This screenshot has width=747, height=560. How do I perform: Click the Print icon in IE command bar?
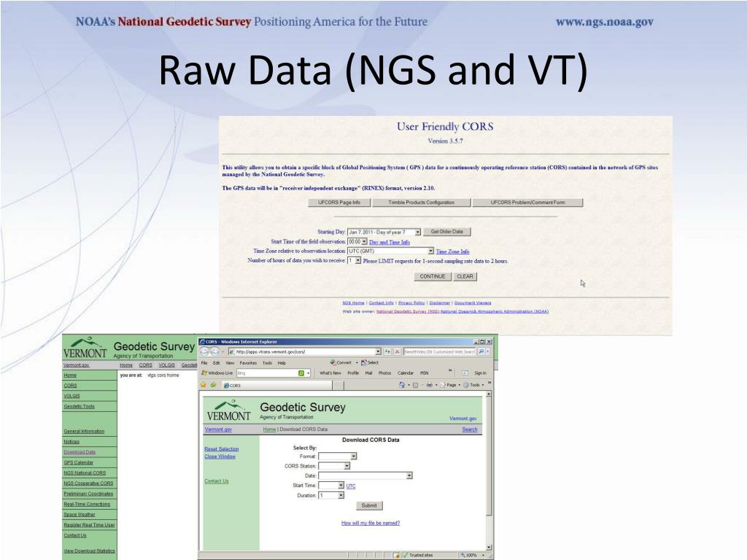(429, 385)
